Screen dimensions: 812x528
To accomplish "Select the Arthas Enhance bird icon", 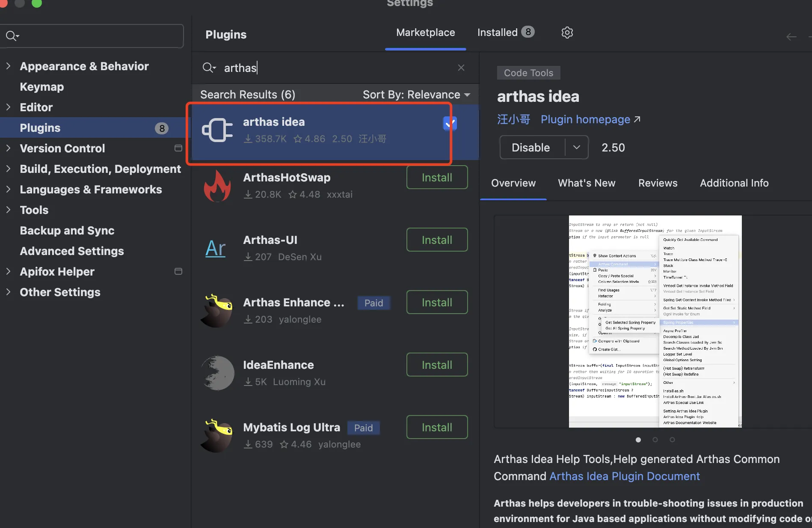I will (x=217, y=311).
